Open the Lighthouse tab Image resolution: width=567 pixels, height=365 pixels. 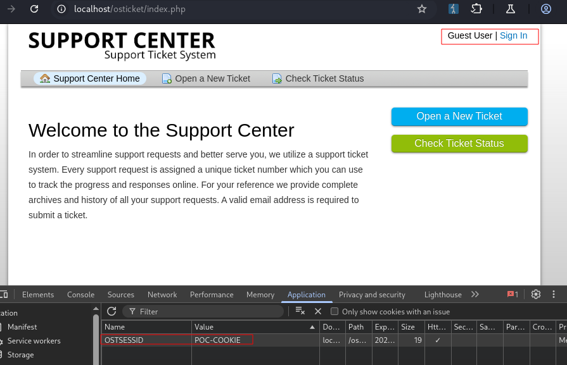tap(443, 294)
